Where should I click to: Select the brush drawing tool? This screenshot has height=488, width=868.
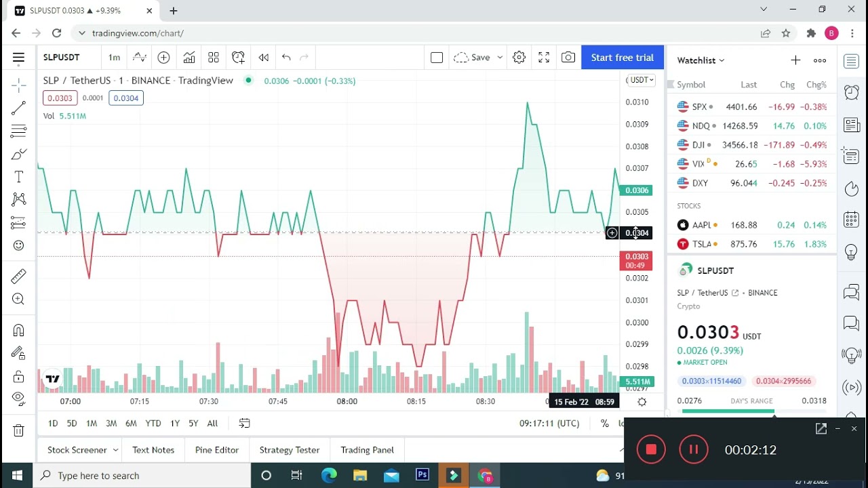click(18, 154)
